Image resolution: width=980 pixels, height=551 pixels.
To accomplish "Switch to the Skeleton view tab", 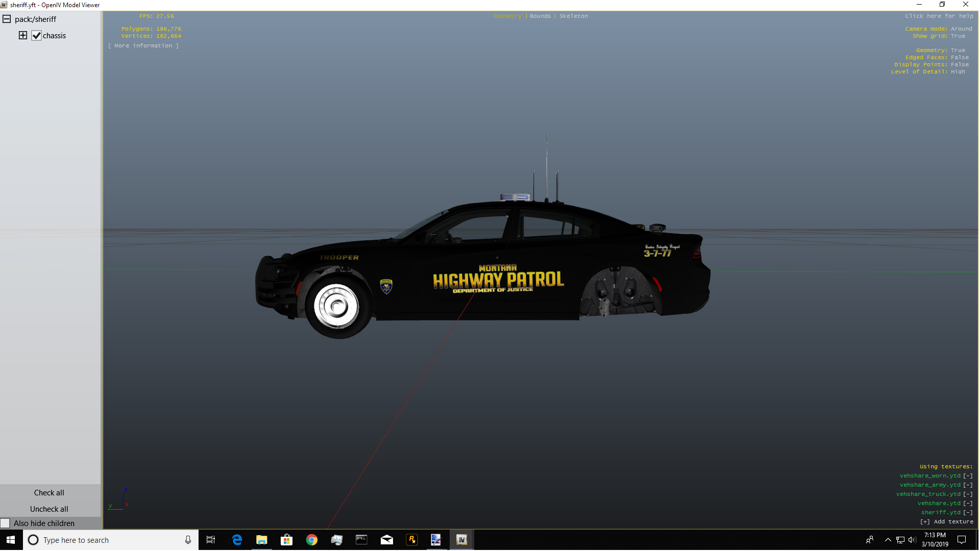I will coord(573,16).
